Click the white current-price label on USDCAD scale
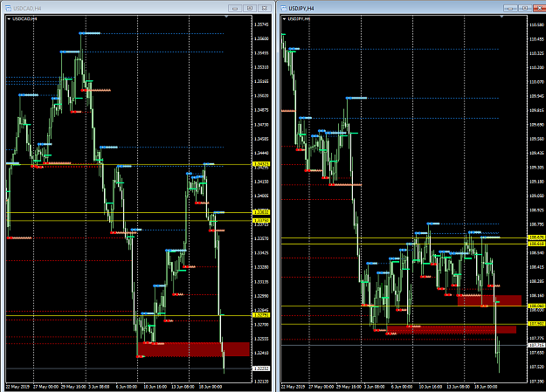Screen dimensions: 546x392 (x=261, y=368)
